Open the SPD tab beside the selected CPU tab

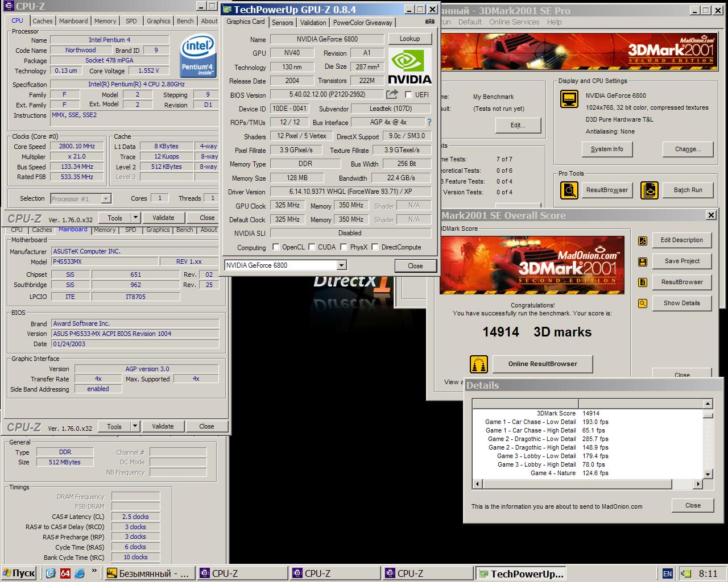131,21
